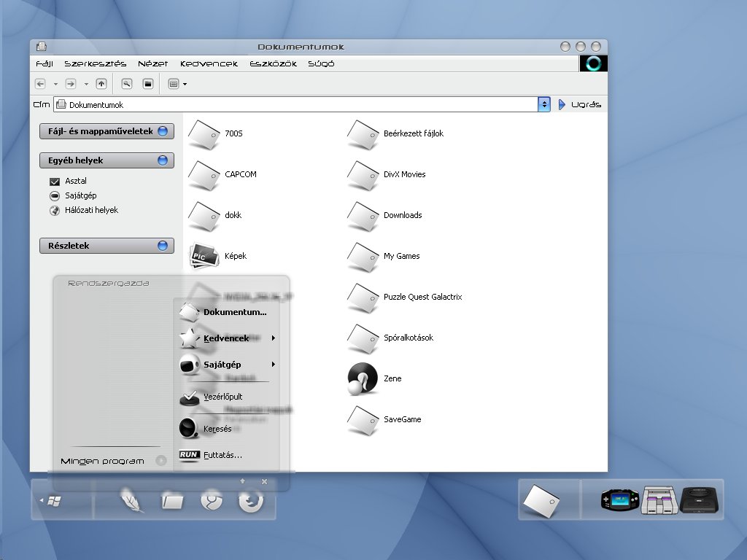Viewport: 747px width, 560px height.
Task: Open the Eszközök menu
Action: click(x=273, y=64)
